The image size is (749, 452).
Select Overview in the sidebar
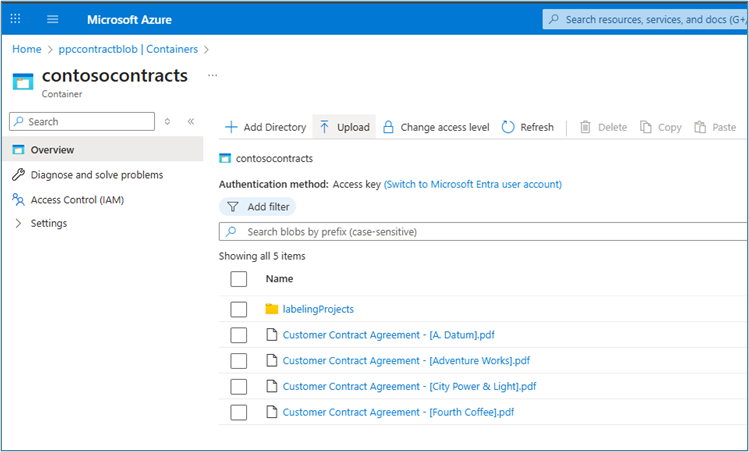pos(103,150)
